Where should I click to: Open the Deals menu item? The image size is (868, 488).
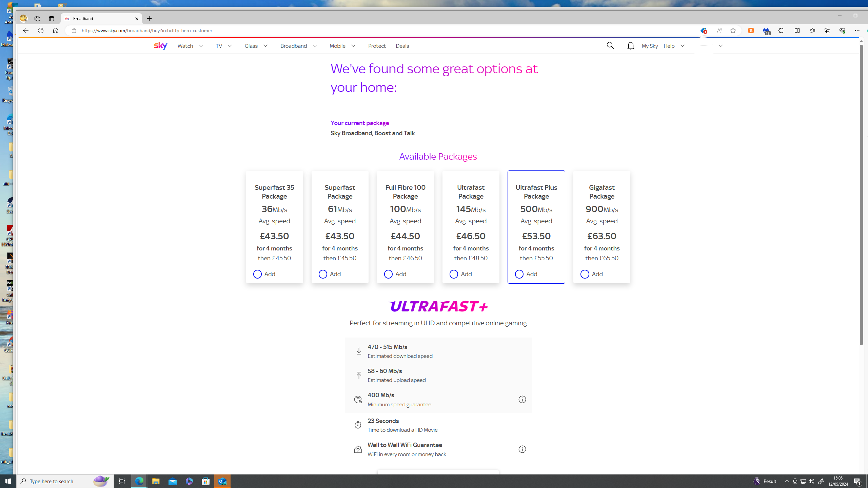(402, 46)
